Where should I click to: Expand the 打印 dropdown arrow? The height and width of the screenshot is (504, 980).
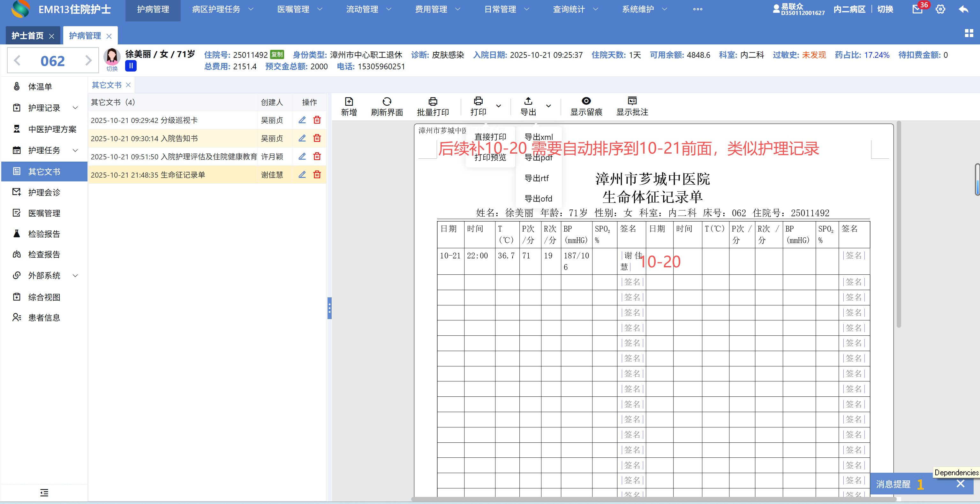498,106
